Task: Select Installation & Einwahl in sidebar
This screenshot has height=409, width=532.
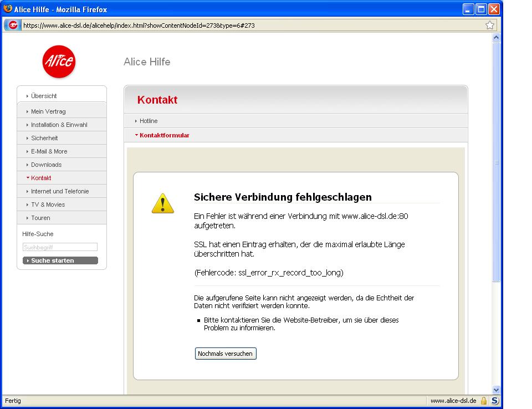Action: pos(59,125)
